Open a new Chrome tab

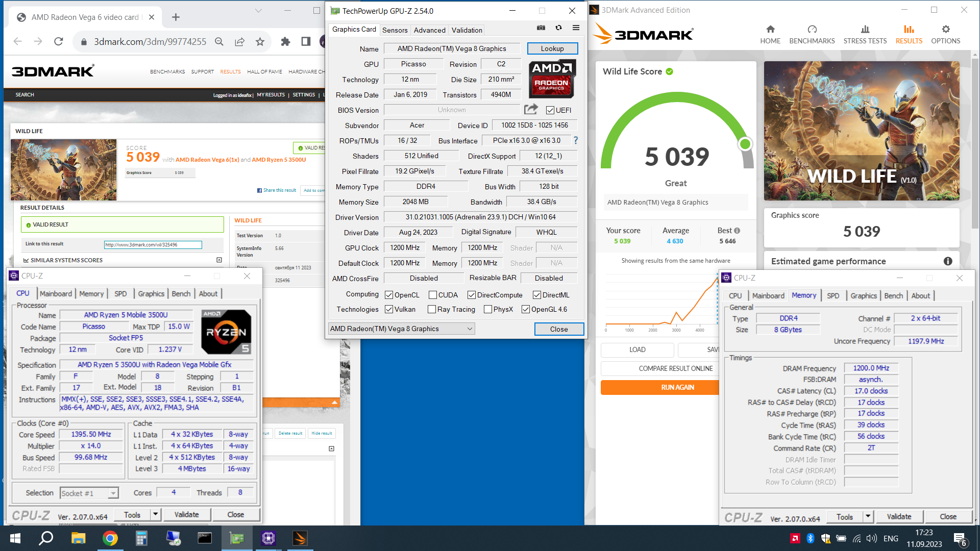pos(176,17)
